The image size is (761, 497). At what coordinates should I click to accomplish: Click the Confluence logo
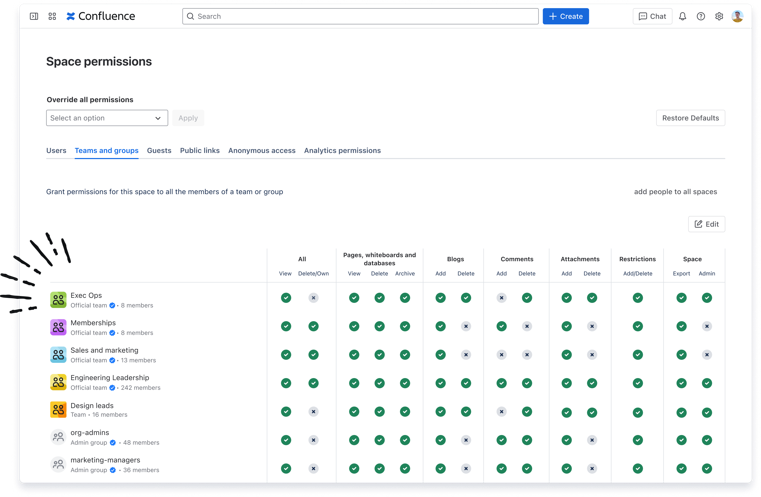100,17
